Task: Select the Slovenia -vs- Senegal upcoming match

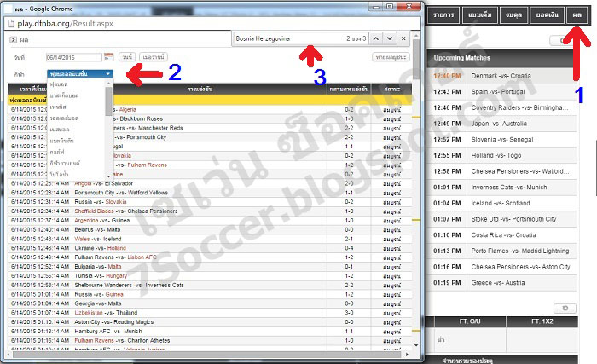Action: click(501, 140)
